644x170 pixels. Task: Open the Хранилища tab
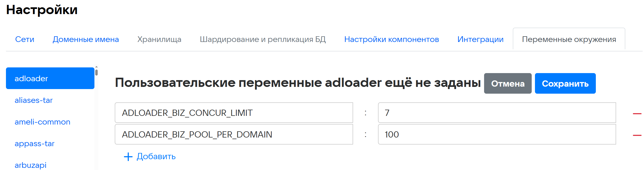click(159, 40)
